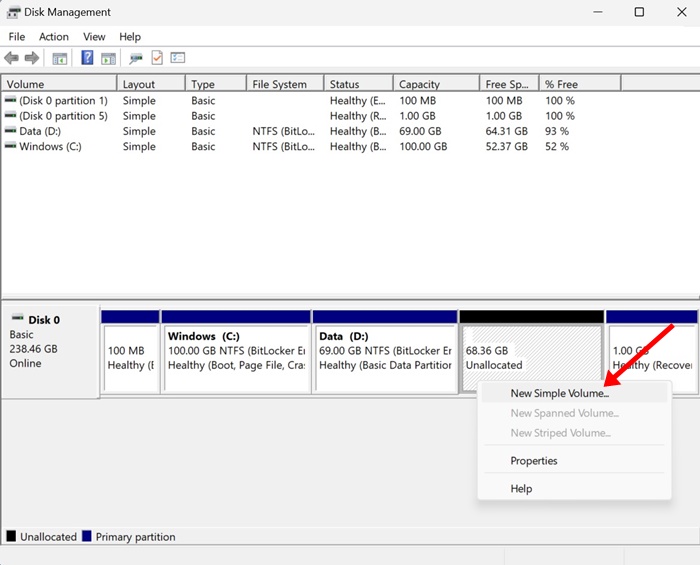Select Properties in the context menu
Viewport: 700px width, 565px height.
pyautogui.click(x=574, y=461)
